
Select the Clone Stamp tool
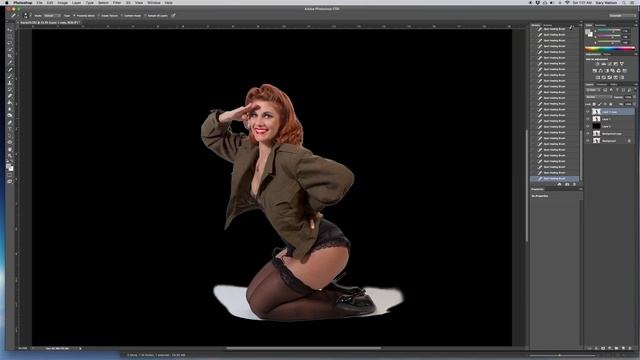[10, 83]
